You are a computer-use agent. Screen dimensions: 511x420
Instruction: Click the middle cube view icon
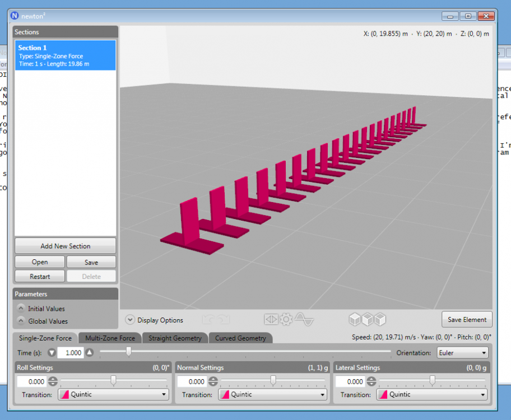(368, 319)
